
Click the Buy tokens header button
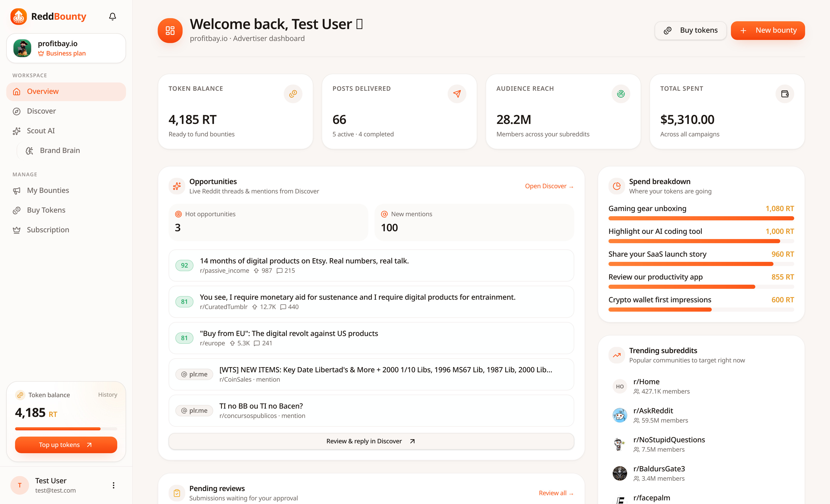click(x=690, y=31)
